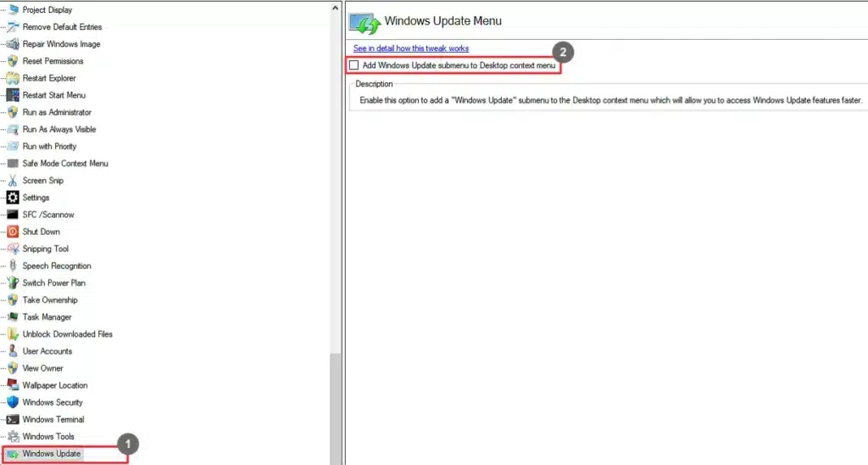Click the Run as Administrator shield icon
Viewport: 868px width, 465px height.
[x=13, y=112]
